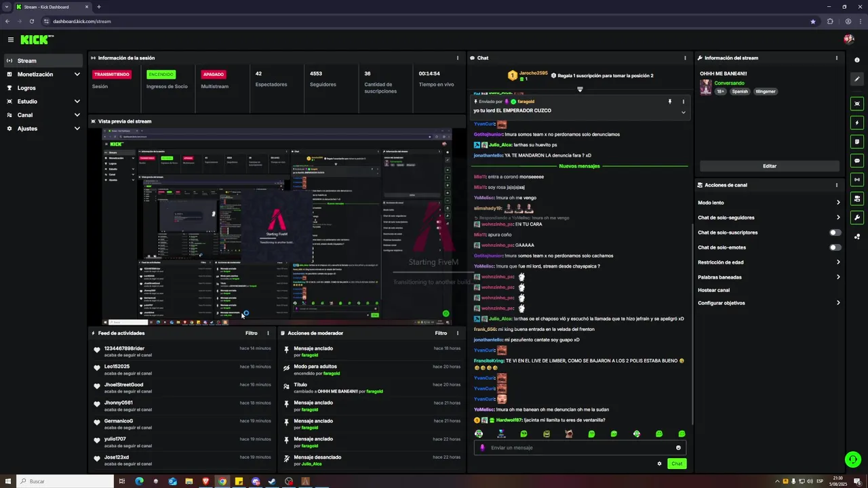Open Acciones de canal three-dot menu
The width and height of the screenshot is (868, 488).
[x=837, y=185]
